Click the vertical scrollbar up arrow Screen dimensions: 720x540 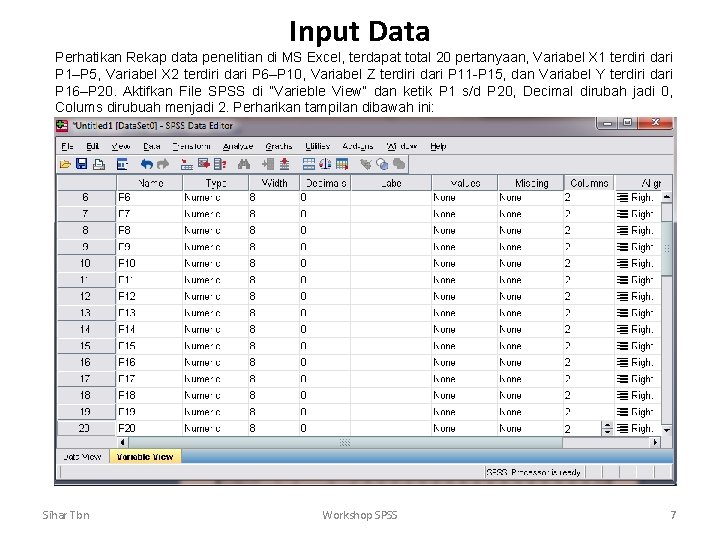coord(667,197)
